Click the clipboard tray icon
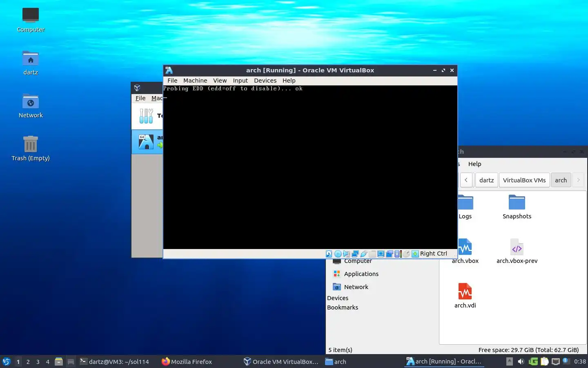 [545, 361]
